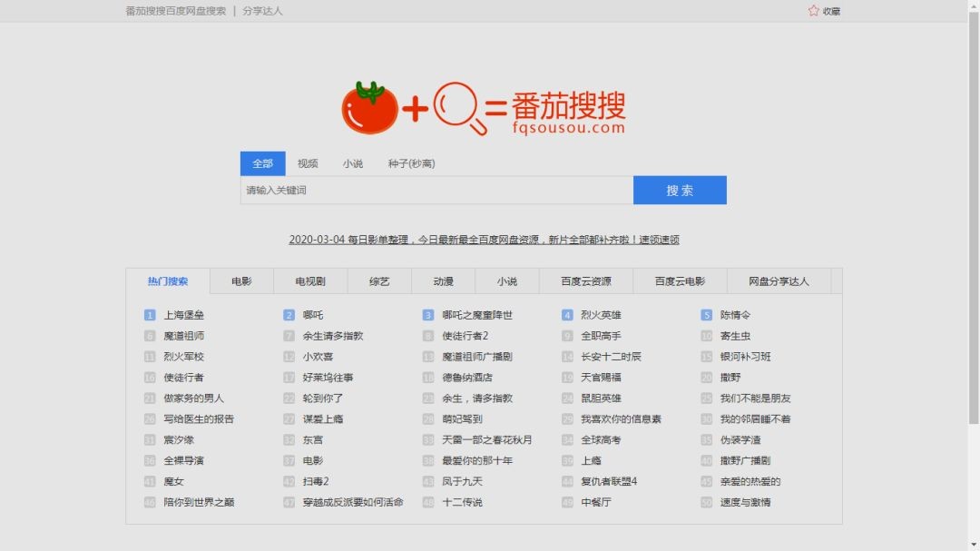Focus the keyword search input field
Image resolution: width=980 pixels, height=551 pixels.
point(436,191)
